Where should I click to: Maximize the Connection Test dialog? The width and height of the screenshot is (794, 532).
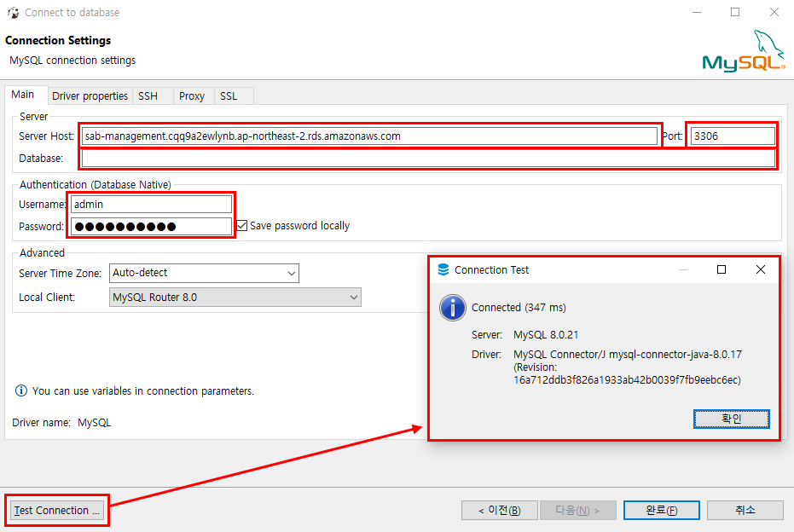pyautogui.click(x=722, y=269)
